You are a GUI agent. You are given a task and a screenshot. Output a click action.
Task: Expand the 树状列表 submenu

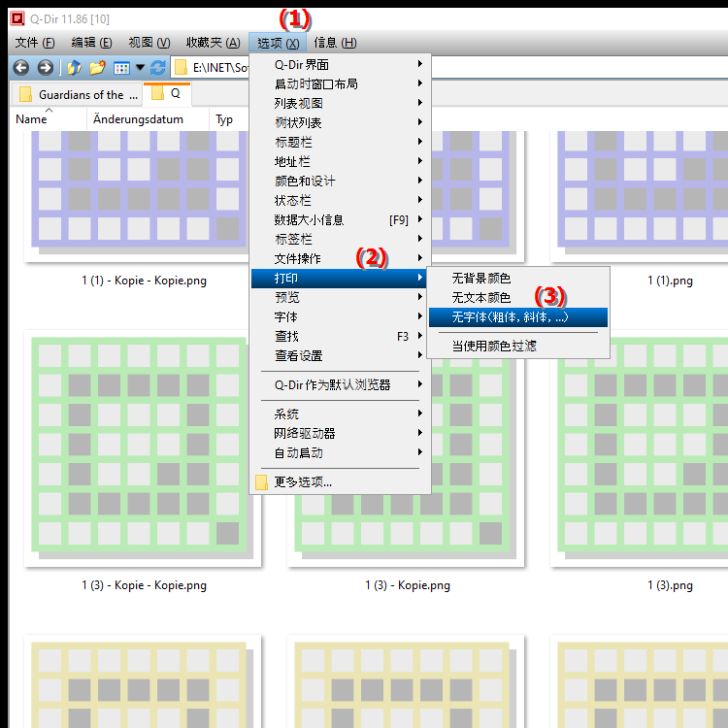coord(341,122)
